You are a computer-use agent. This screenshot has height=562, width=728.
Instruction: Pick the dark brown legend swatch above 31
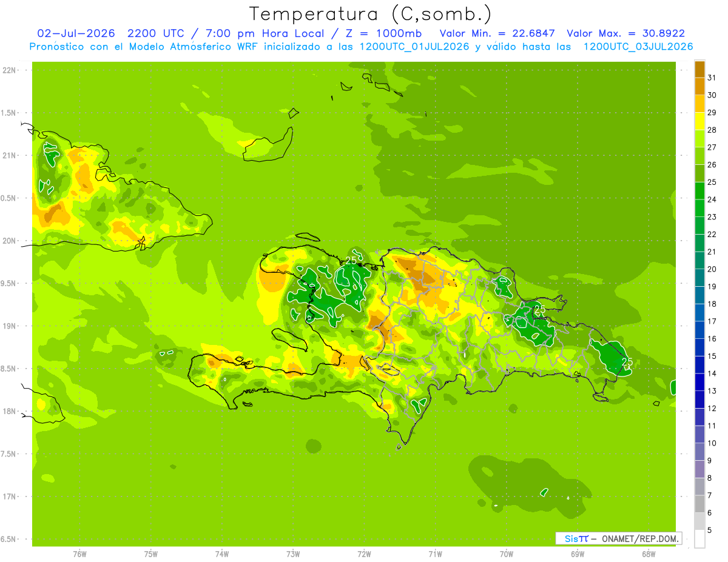[x=699, y=69]
